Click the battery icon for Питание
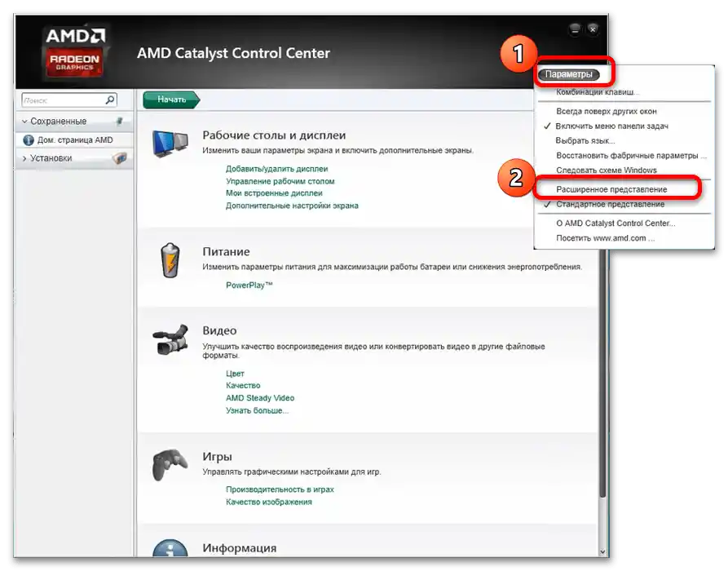Screen dimensions: 728x571 pyautogui.click(x=170, y=260)
